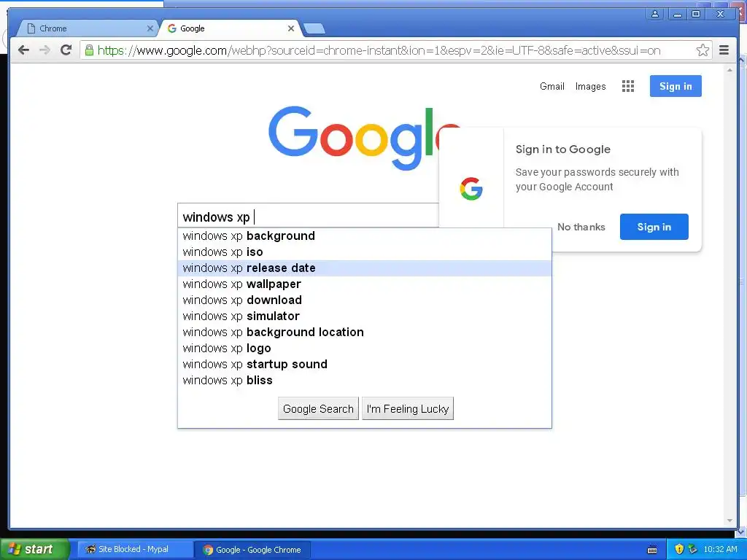Activate Google - Google Chrome taskbar button
This screenshot has height=560, width=747.
[252, 550]
